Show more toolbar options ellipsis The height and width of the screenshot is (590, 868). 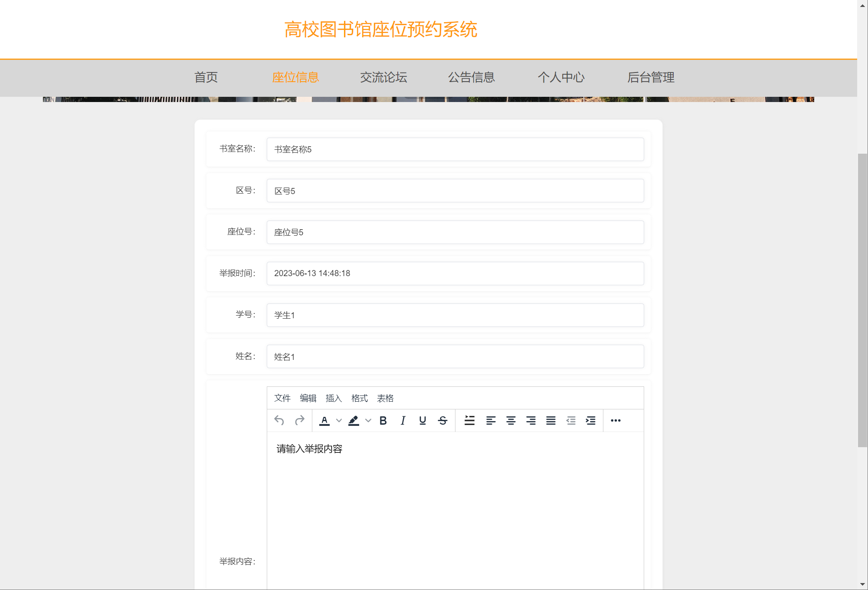[x=616, y=420]
